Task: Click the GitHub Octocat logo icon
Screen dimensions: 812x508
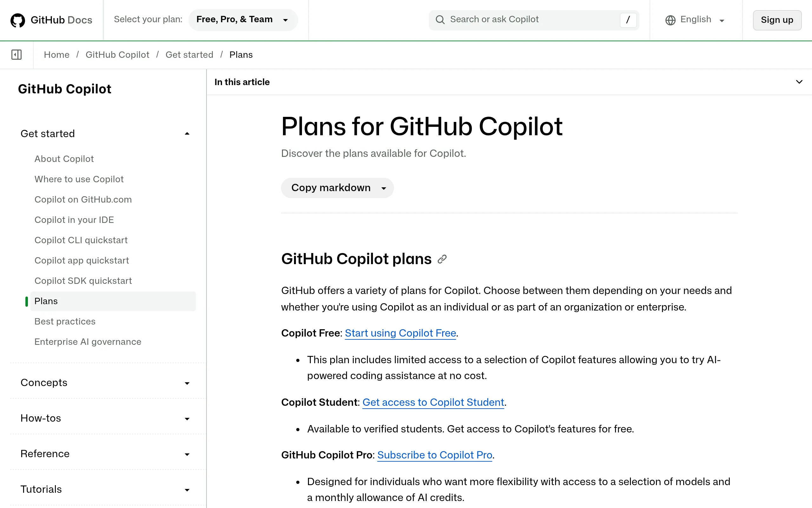Action: coord(17,20)
